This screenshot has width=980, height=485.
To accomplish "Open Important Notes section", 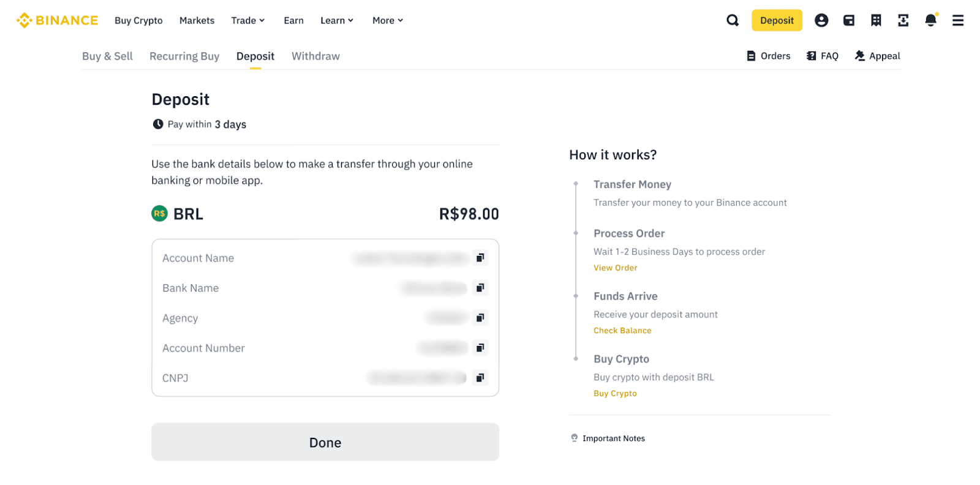I will 613,438.
